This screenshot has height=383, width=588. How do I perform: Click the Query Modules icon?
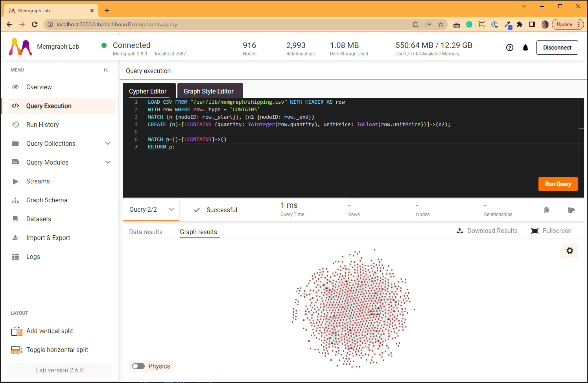15,162
